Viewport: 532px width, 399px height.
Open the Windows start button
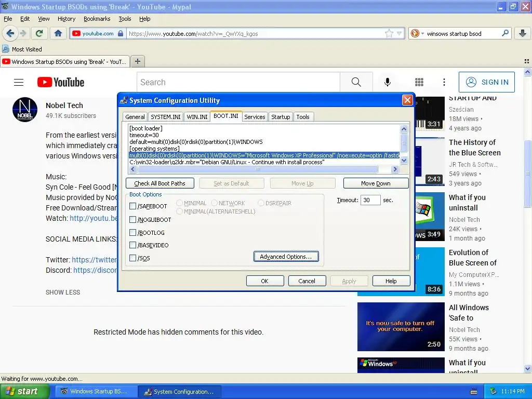coord(25,391)
